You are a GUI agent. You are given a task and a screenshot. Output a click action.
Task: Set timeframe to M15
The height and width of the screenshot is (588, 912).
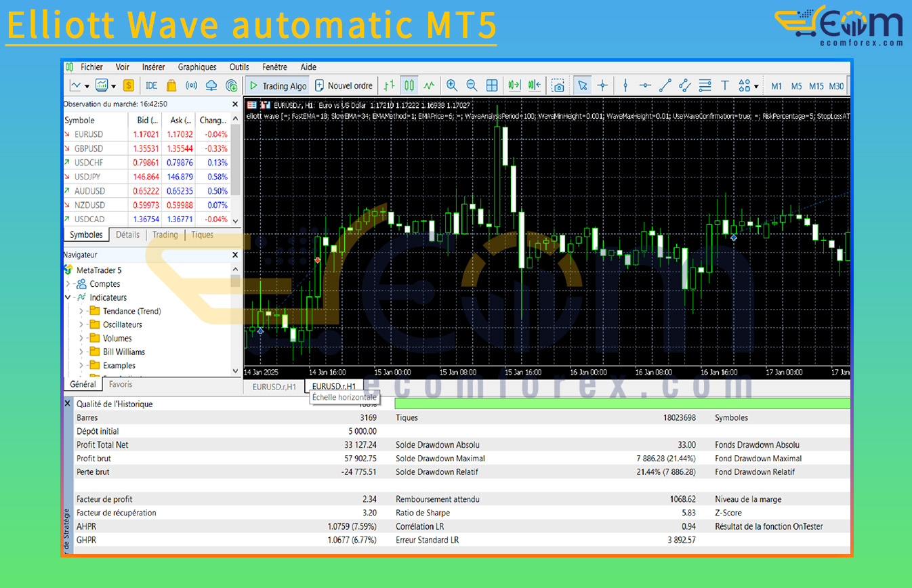click(816, 86)
